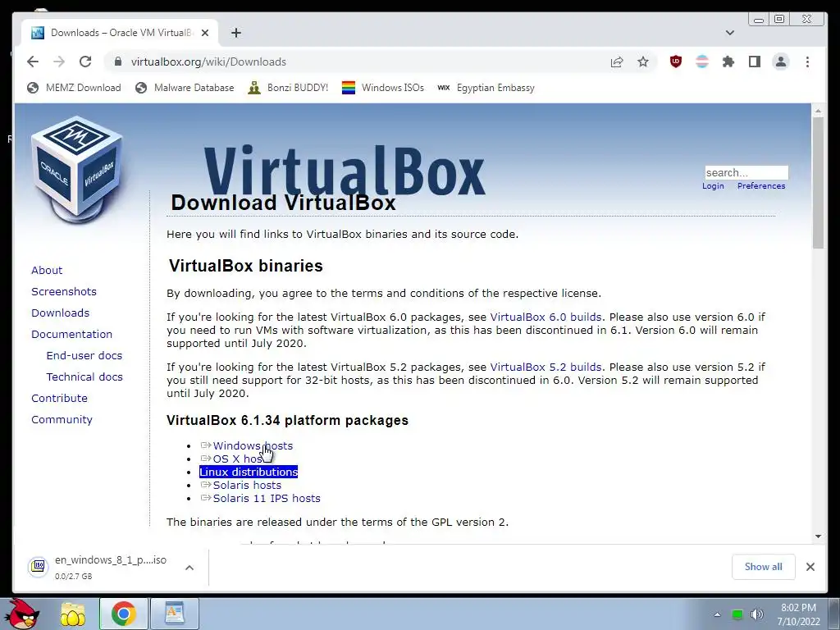Open the Angry Birds start button
Screen dimensions: 840x630
[x=23, y=614]
